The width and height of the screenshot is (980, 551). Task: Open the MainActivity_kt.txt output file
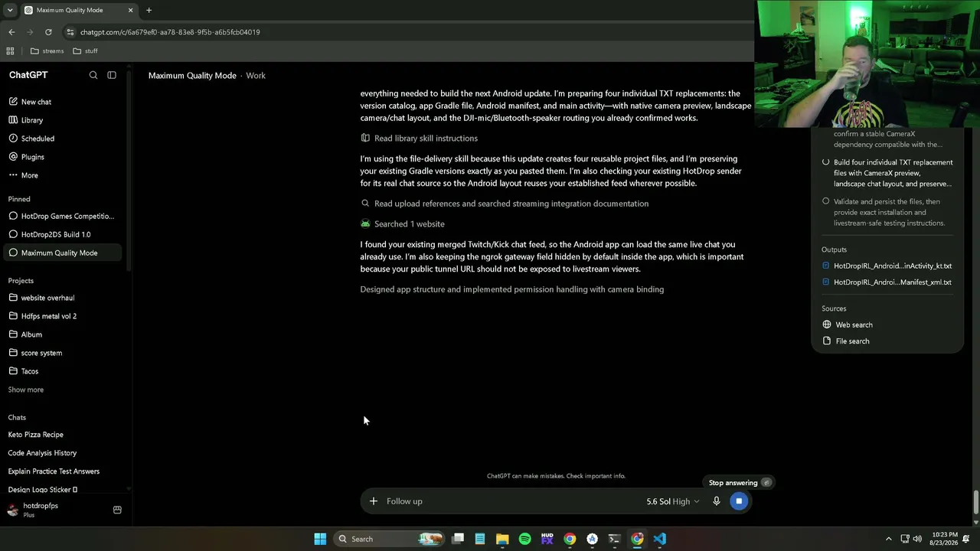click(887, 266)
